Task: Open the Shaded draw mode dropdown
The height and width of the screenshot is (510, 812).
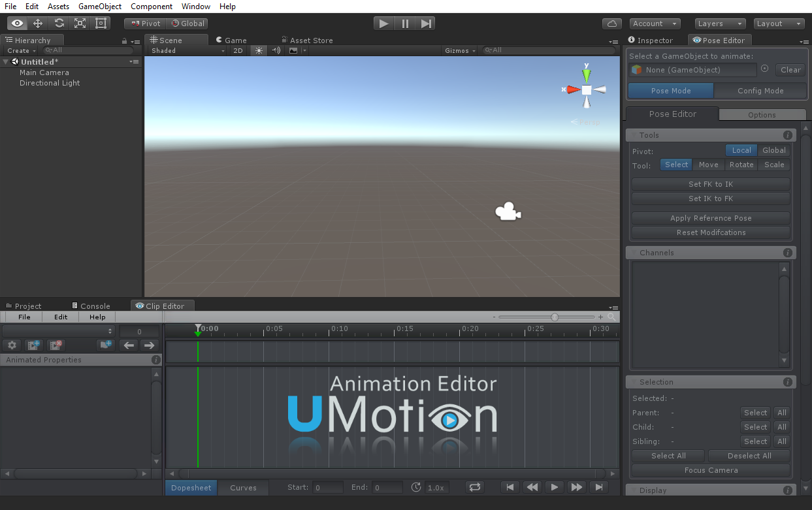Action: click(187, 50)
